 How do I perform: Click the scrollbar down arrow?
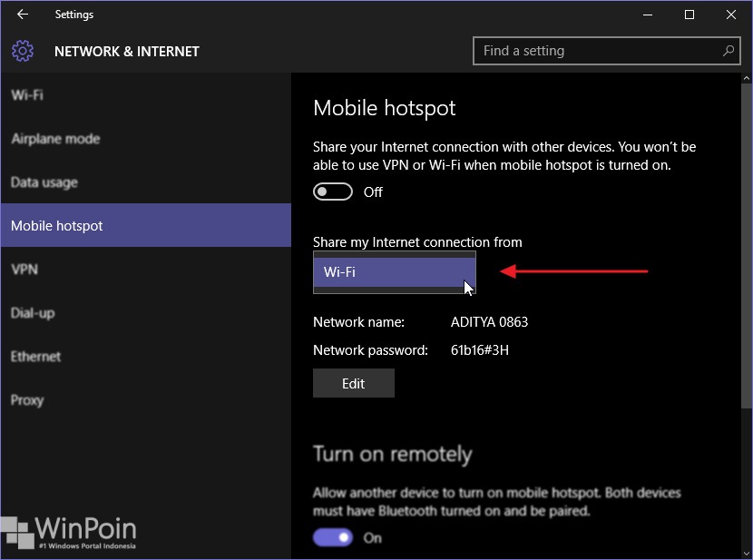click(x=747, y=553)
